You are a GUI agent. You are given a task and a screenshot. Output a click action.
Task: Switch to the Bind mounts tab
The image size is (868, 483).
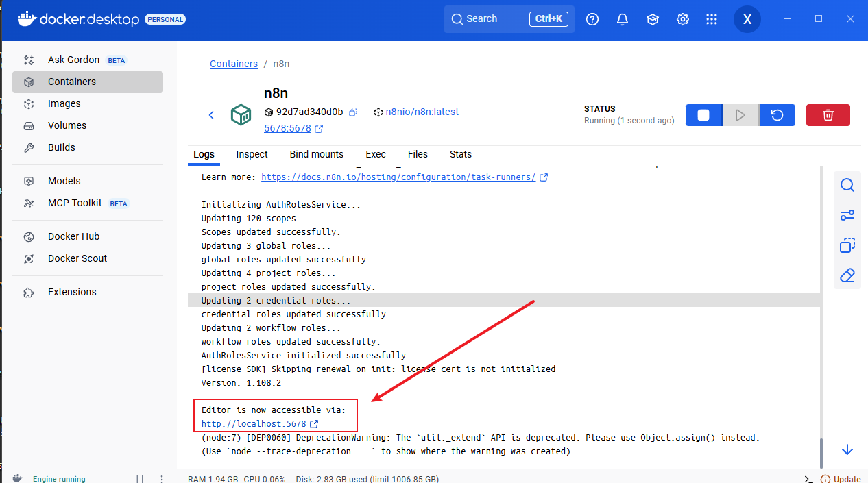[x=317, y=154]
